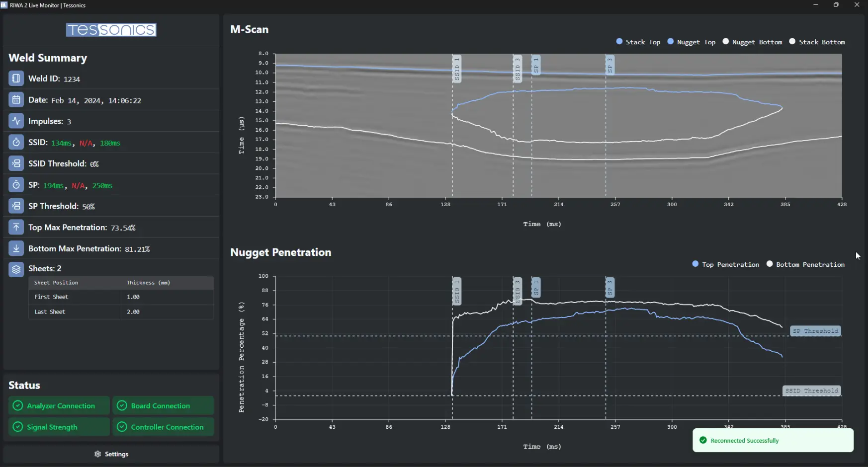Click the Sheets layers icon
The image size is (868, 467).
coord(16,269)
